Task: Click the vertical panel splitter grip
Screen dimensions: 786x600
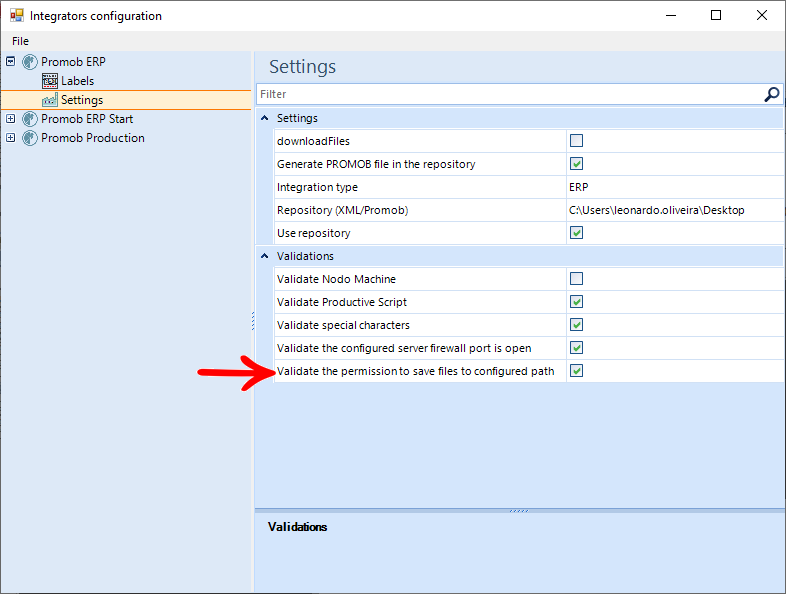Action: click(253, 321)
